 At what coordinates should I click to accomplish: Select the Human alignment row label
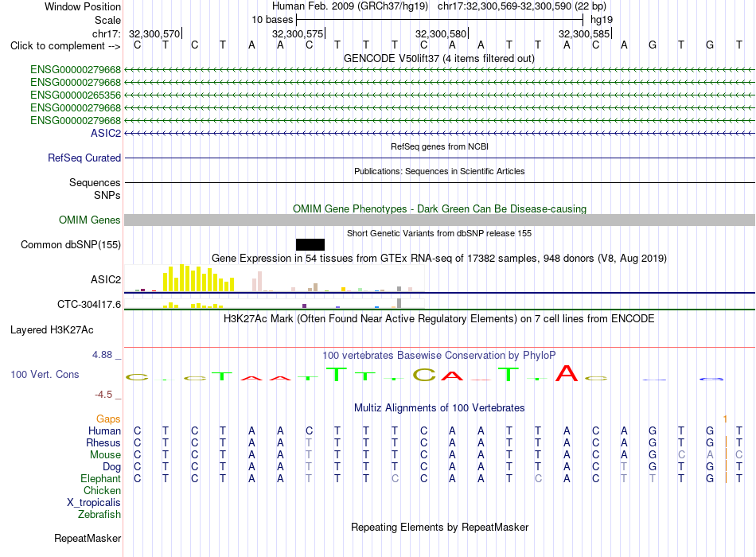[x=104, y=430]
